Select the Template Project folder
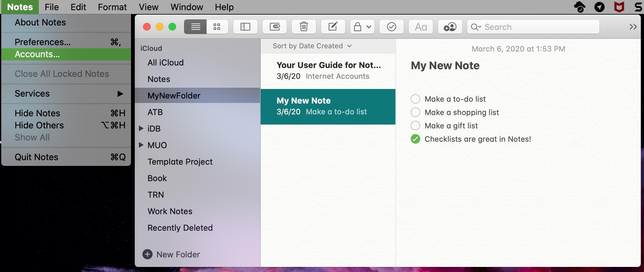Image resolution: width=644 pixels, height=272 pixels. click(x=197, y=162)
